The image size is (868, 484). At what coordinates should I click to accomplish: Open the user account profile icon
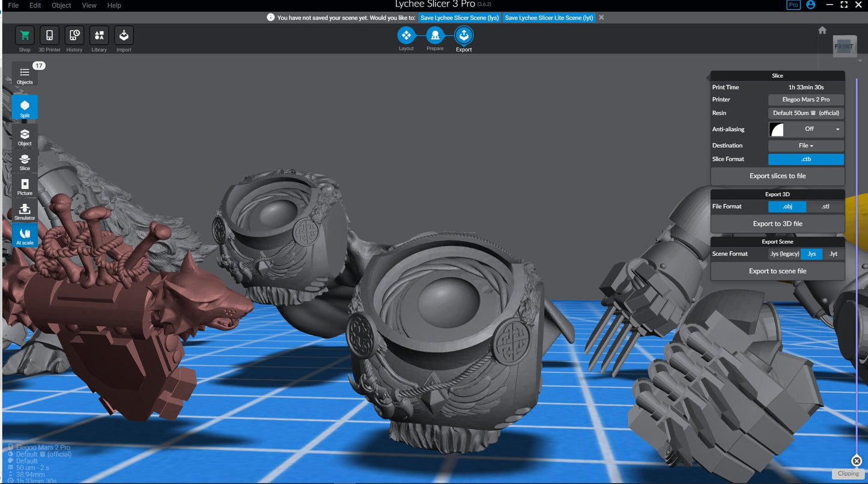811,5
